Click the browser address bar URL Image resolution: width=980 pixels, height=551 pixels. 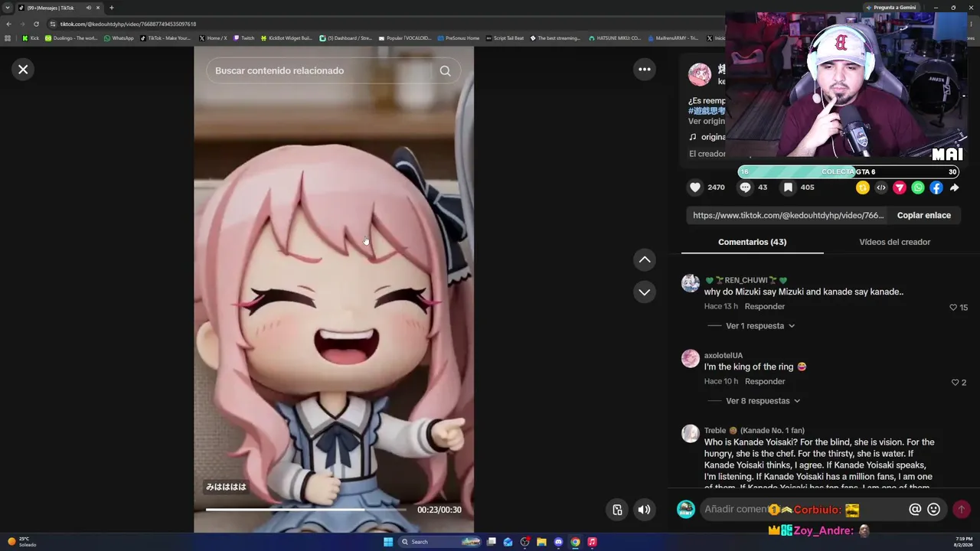128,24
